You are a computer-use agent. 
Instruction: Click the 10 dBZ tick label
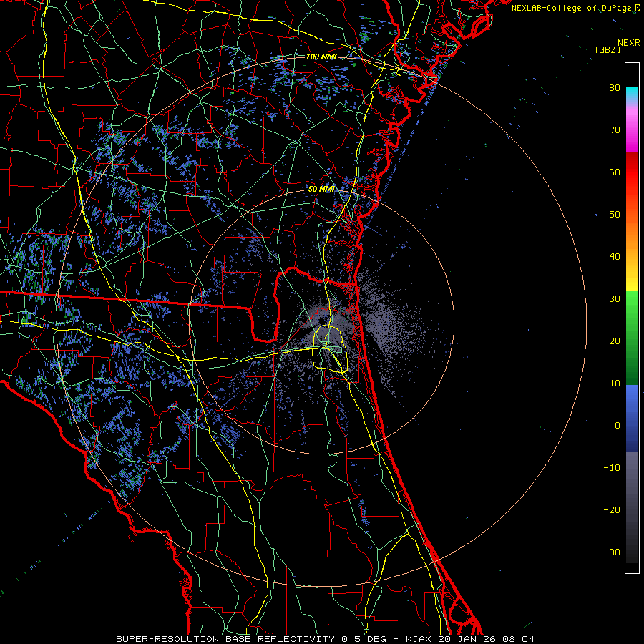(x=615, y=384)
